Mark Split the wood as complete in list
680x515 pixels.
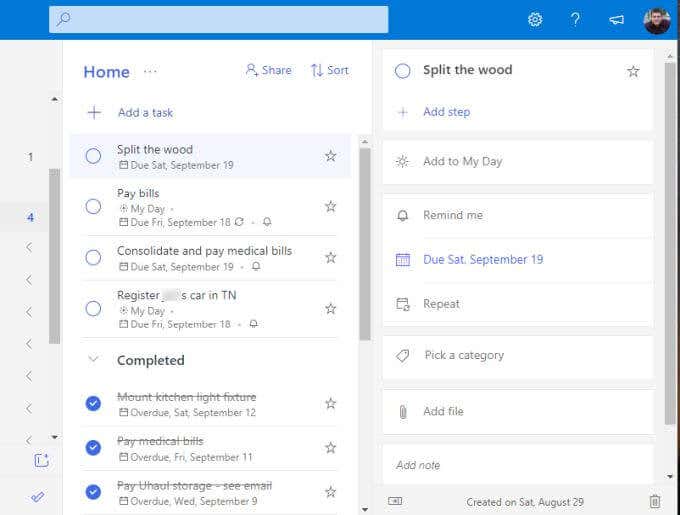[93, 156]
